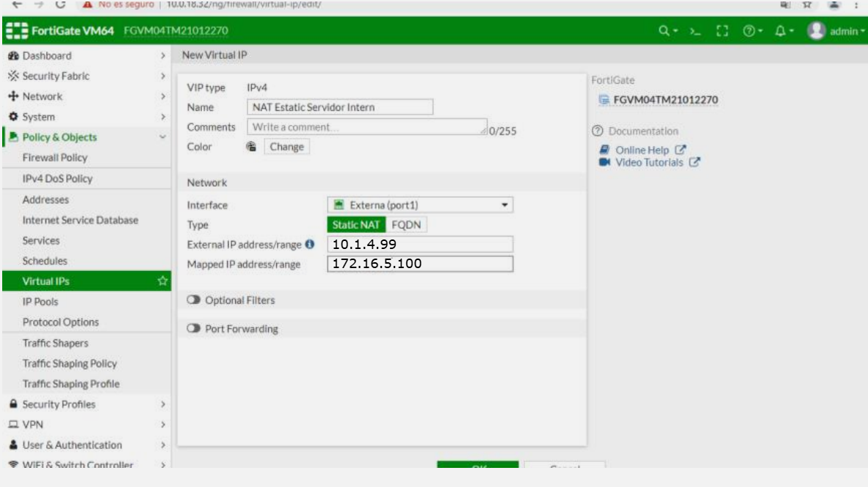This screenshot has width=868, height=487.
Task: Toggle favorite star on Virtual IPs
Action: pyautogui.click(x=162, y=281)
